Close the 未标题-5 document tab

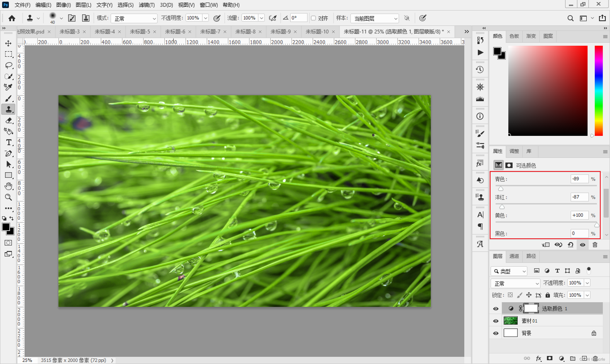coord(155,31)
